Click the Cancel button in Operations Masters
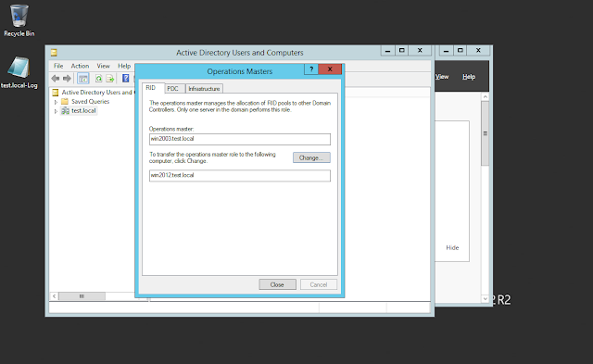This screenshot has width=593, height=364. [319, 284]
